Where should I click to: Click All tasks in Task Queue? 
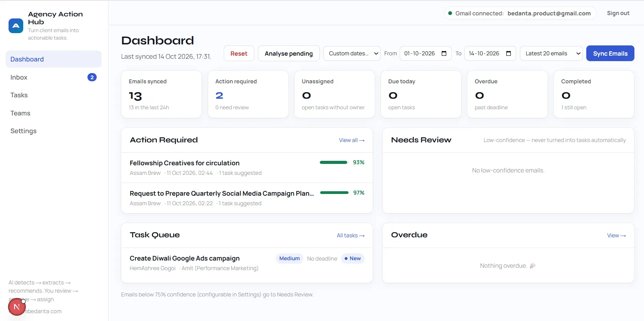[351, 235]
